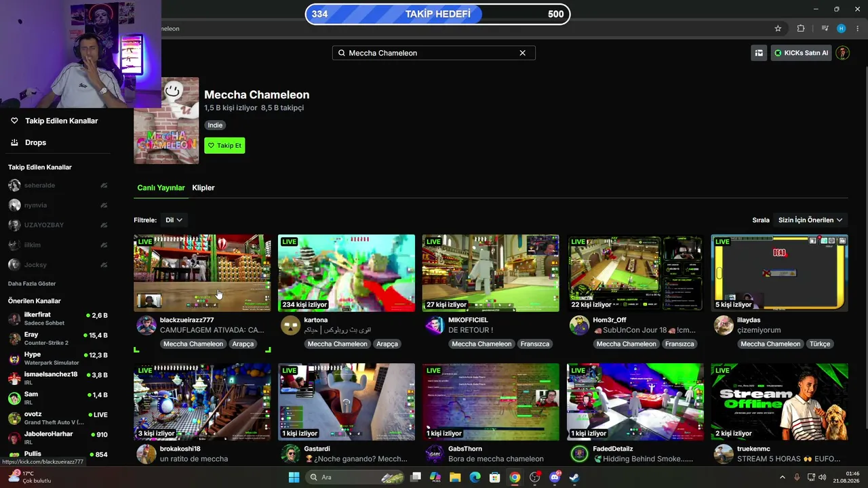The width and height of the screenshot is (868, 488).
Task: Open Gastardi channel avatar
Action: (x=291, y=454)
